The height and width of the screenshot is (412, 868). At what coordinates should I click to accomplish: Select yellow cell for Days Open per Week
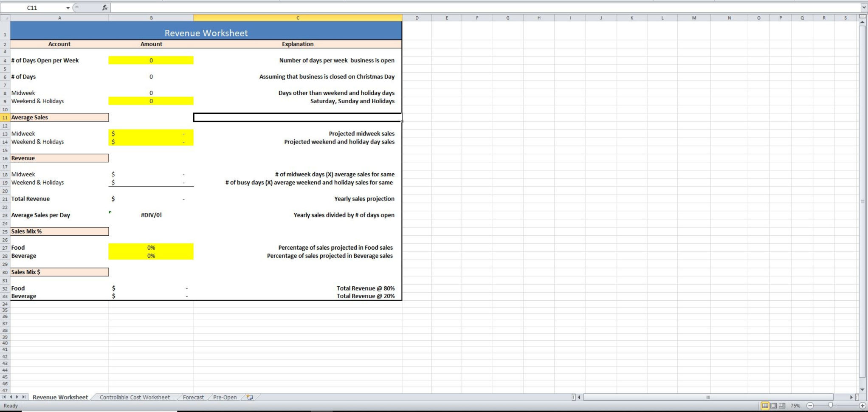[151, 60]
